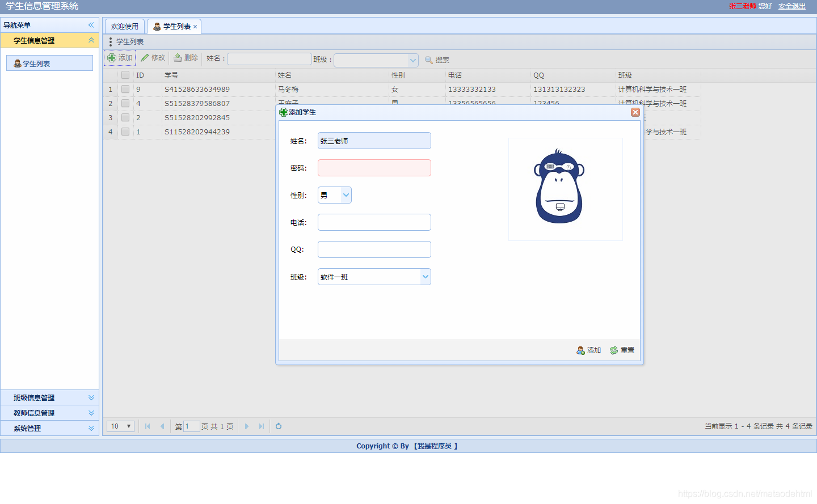This screenshot has width=817, height=504.
Task: Click the toolbar 添加 student button
Action: [x=120, y=58]
